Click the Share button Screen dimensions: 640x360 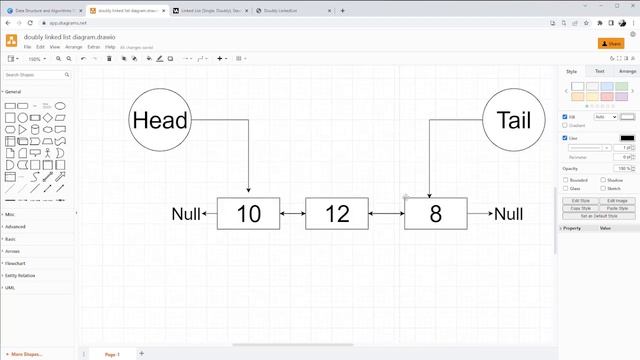(611, 44)
